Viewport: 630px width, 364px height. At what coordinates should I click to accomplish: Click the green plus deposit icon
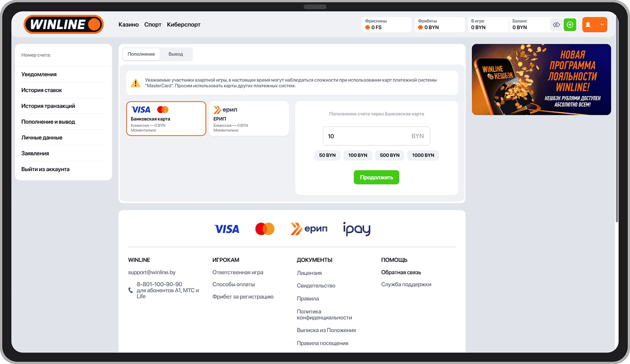[570, 25]
